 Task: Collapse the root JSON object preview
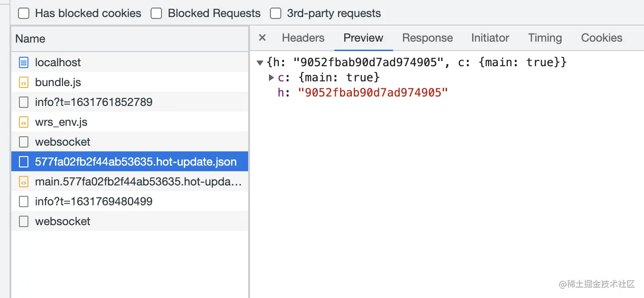260,62
